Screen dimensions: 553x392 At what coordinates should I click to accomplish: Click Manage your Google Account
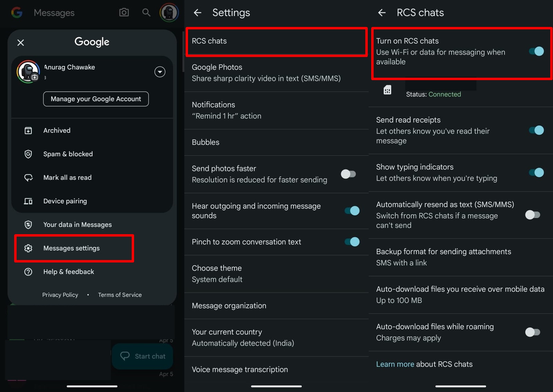[x=96, y=99]
